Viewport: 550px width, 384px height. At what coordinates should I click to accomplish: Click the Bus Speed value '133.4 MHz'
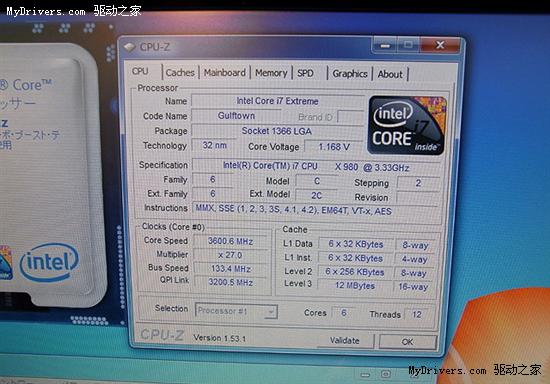pyautogui.click(x=230, y=269)
